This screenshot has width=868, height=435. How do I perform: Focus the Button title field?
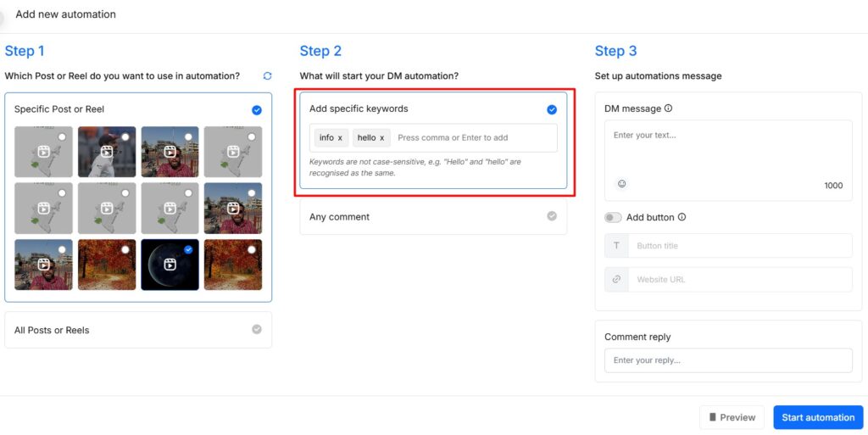point(739,246)
